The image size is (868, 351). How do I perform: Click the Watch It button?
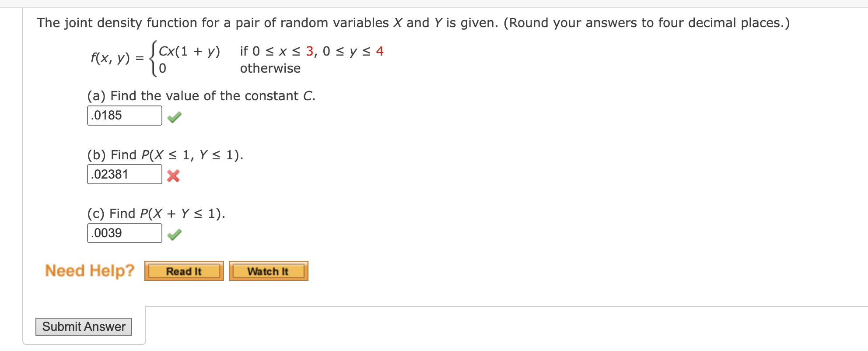268,270
